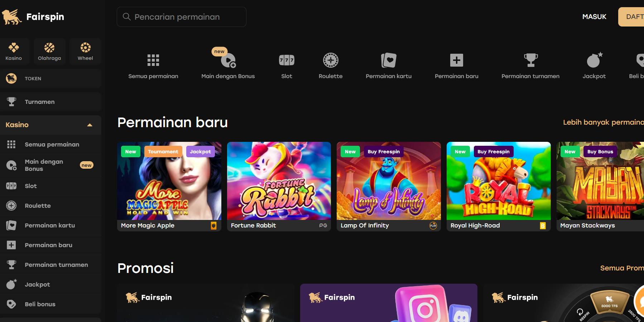This screenshot has width=644, height=322.
Task: Open Turnamen in the sidebar
Action: coord(51,102)
